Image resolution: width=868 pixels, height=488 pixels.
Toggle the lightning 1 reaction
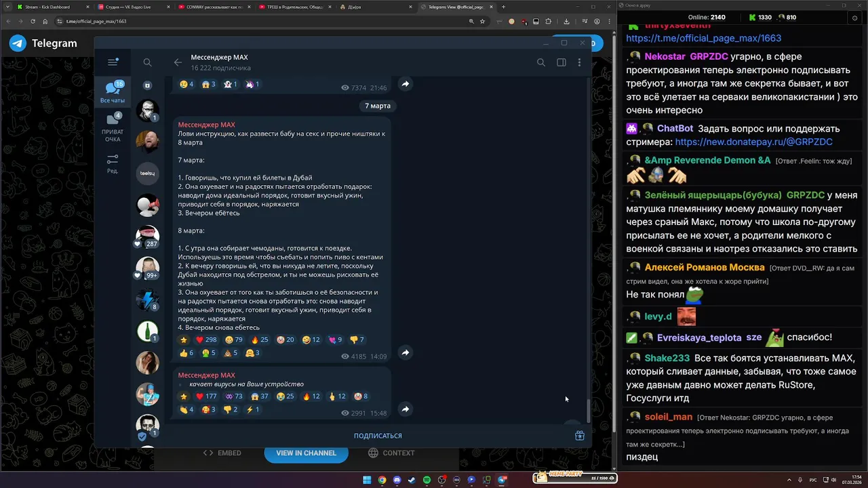coord(252,409)
